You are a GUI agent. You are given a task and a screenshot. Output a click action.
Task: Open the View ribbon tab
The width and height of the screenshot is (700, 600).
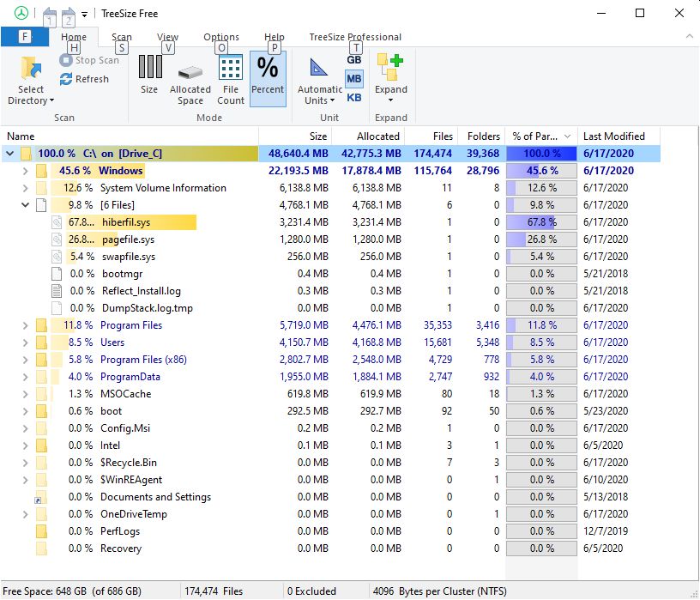168,37
